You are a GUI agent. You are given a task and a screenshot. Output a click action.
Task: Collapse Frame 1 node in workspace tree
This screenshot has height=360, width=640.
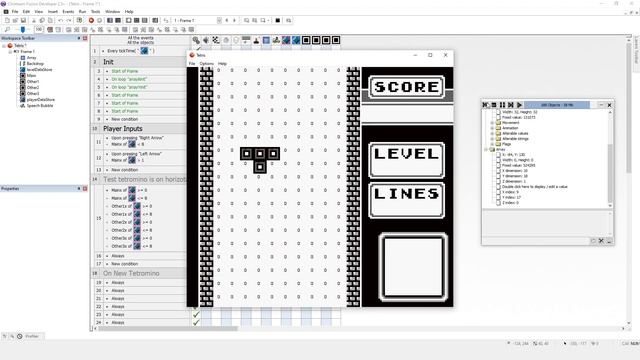pos(10,52)
